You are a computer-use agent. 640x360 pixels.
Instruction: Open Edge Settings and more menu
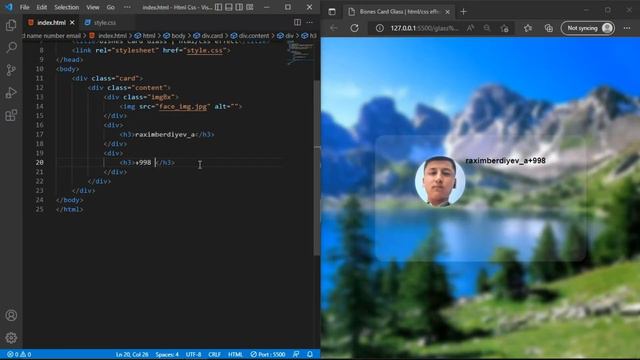(x=627, y=28)
